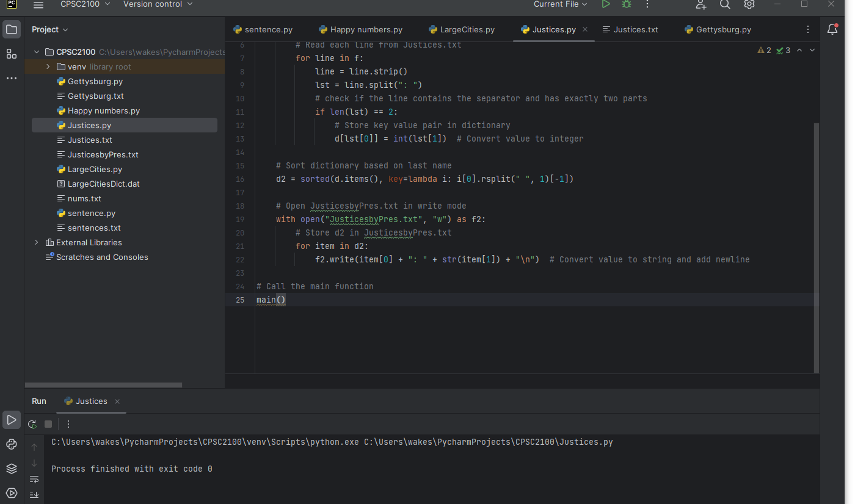Expand the venv library root folder

click(x=48, y=67)
